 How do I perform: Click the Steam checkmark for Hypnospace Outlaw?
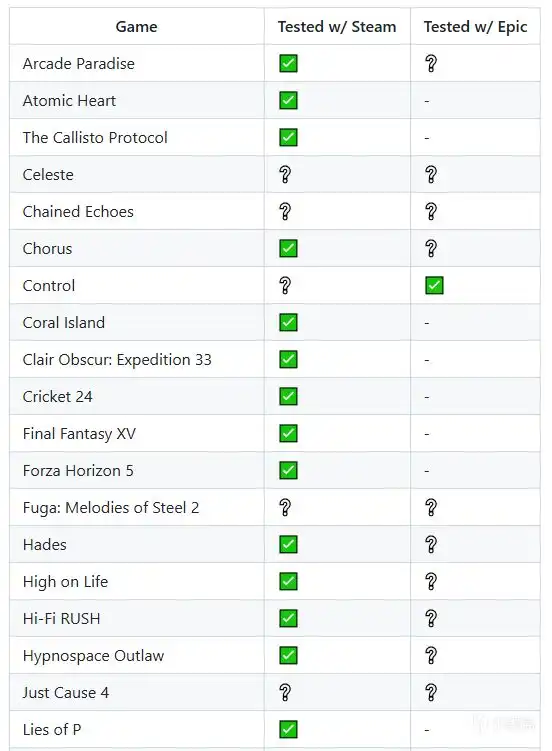(288, 655)
